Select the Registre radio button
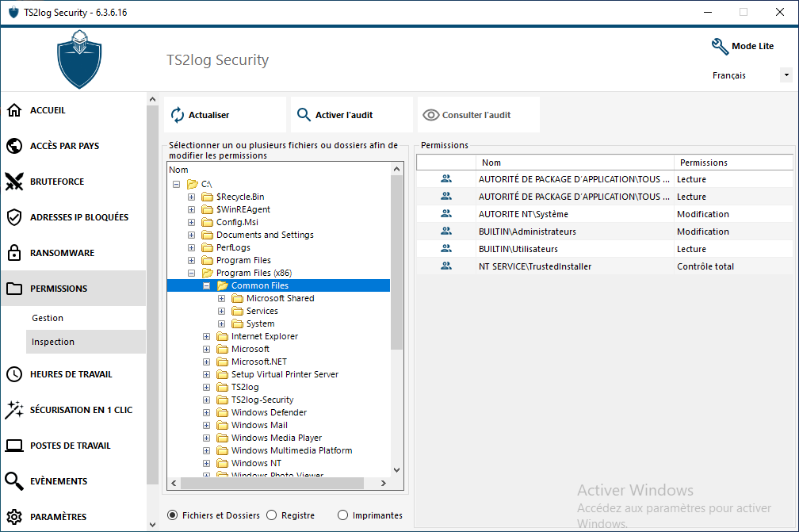 coord(272,515)
